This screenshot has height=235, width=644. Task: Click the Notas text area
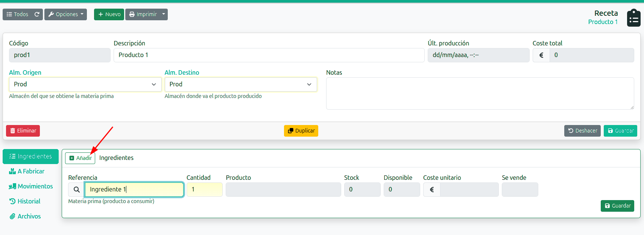[x=480, y=93]
